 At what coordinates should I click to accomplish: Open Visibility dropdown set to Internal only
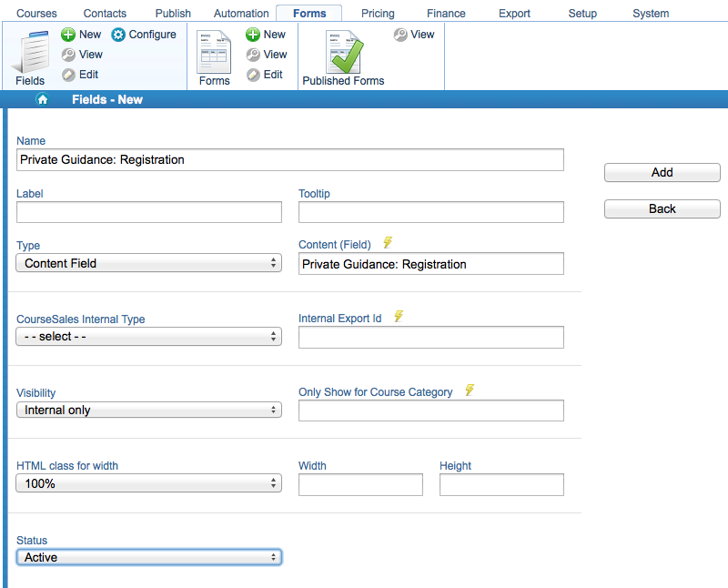point(149,411)
